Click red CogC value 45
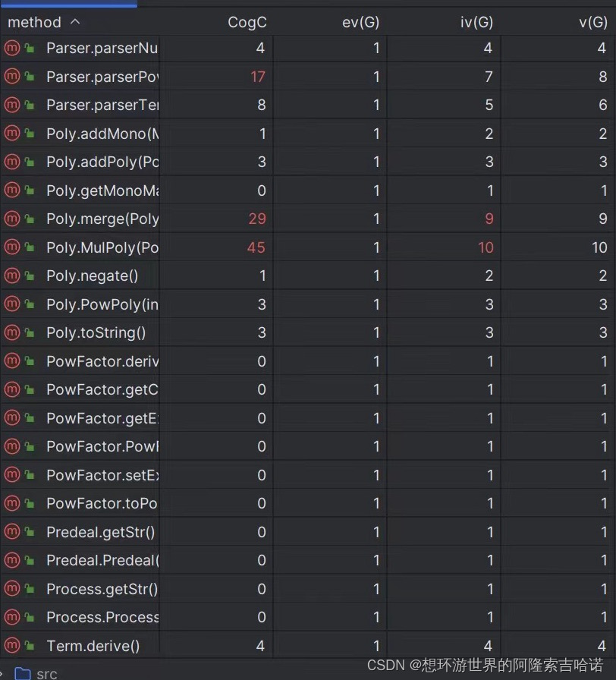616x680 pixels. coord(256,247)
